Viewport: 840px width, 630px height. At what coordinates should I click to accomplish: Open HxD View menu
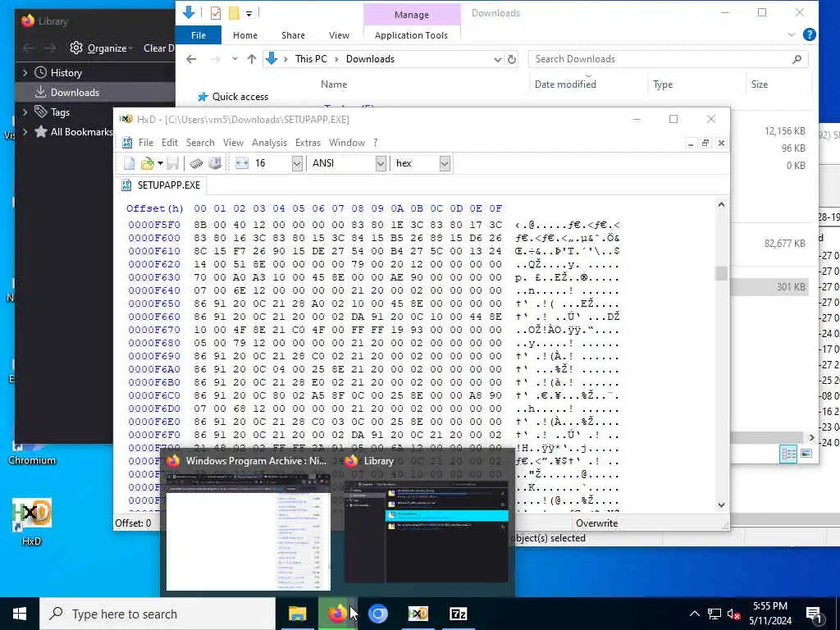tap(233, 143)
